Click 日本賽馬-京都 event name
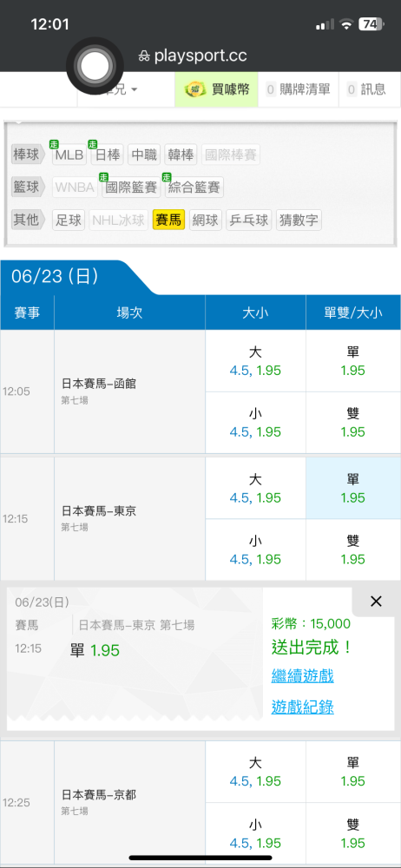The width and height of the screenshot is (401, 868). point(99,795)
